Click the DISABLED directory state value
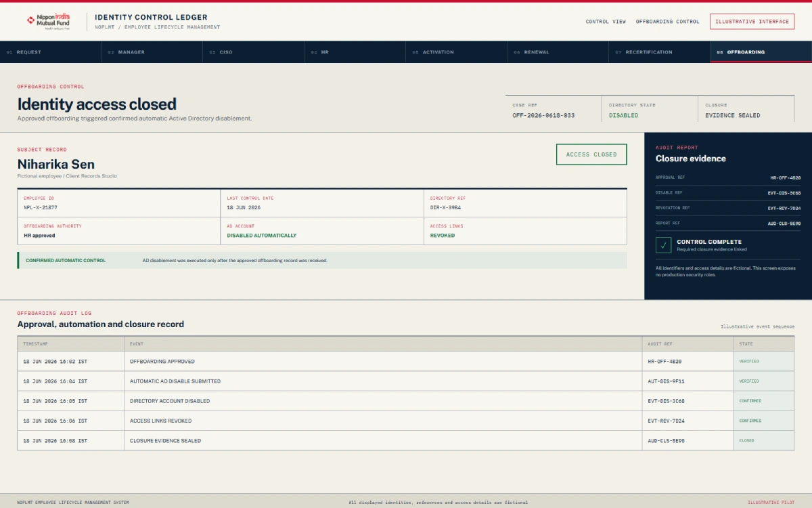Viewport: 812px width, 508px height. click(623, 116)
